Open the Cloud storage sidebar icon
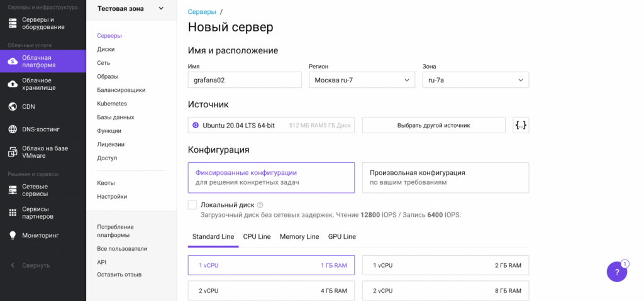 coord(13,84)
